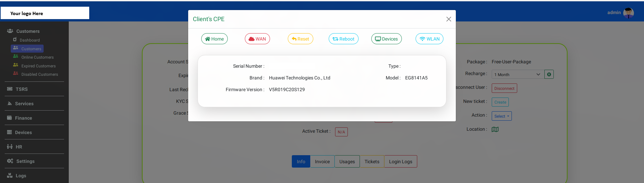
Task: Select the WAN cloud button
Action: tap(257, 39)
